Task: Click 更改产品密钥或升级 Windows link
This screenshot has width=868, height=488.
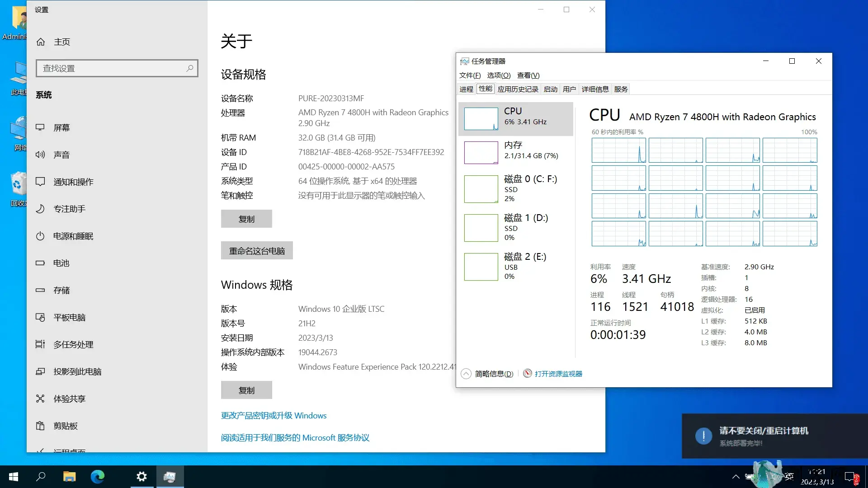Action: (x=274, y=415)
